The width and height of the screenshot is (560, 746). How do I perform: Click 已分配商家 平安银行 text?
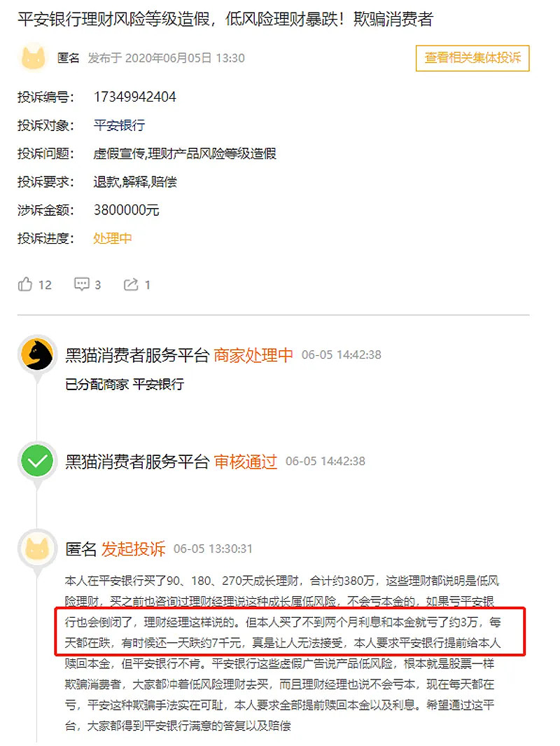tap(125, 384)
